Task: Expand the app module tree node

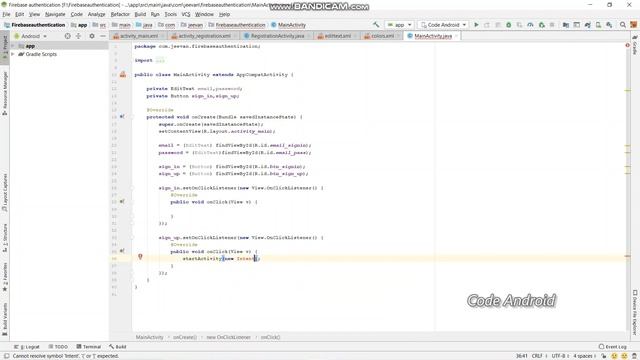Action: (13, 46)
